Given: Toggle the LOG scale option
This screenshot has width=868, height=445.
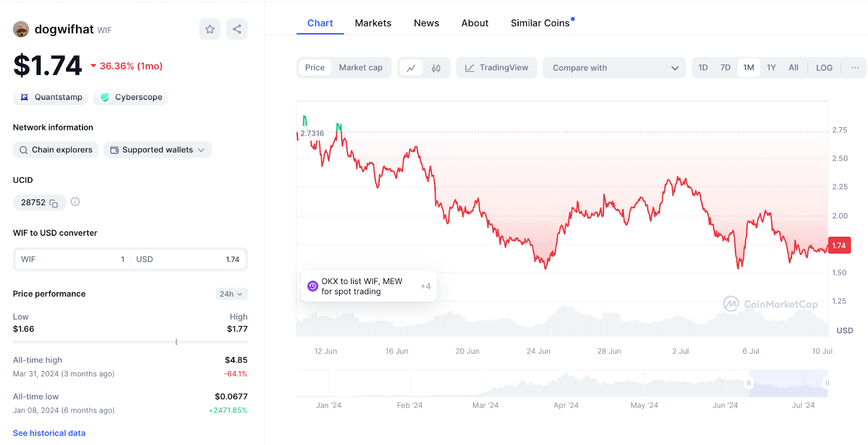Looking at the screenshot, I should pyautogui.click(x=824, y=68).
